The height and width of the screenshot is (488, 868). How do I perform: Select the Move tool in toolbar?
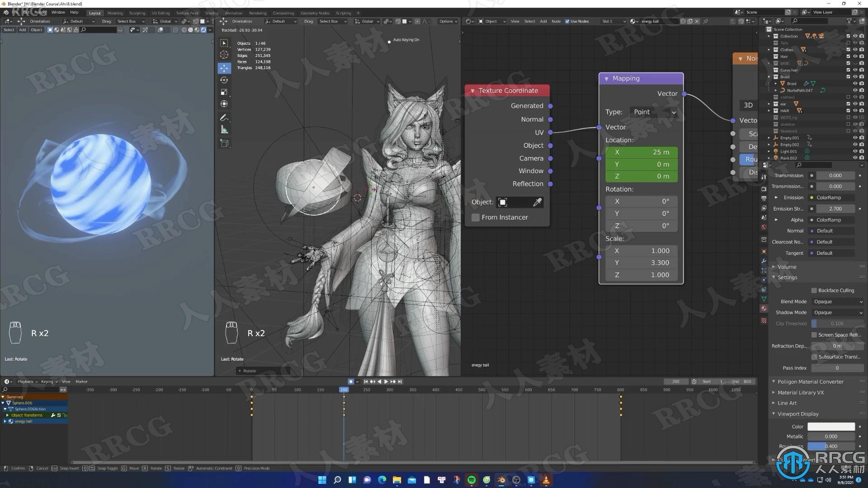[x=225, y=67]
